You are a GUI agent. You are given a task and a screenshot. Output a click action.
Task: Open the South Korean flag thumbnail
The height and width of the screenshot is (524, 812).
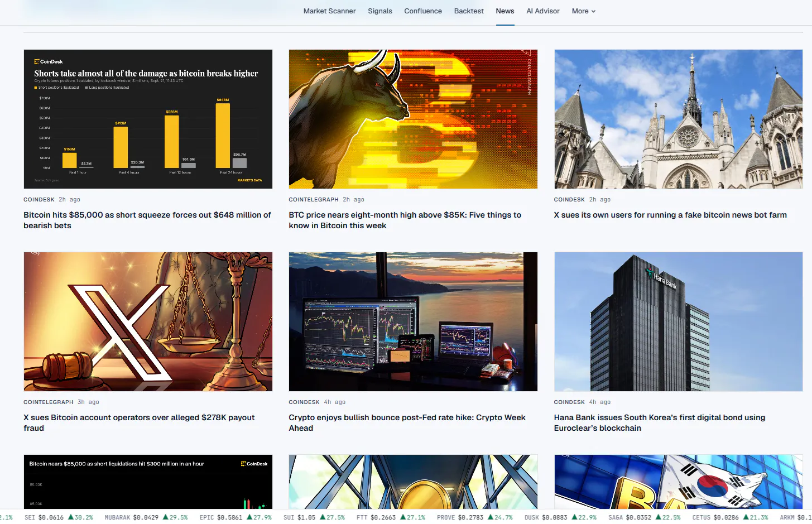tap(678, 482)
